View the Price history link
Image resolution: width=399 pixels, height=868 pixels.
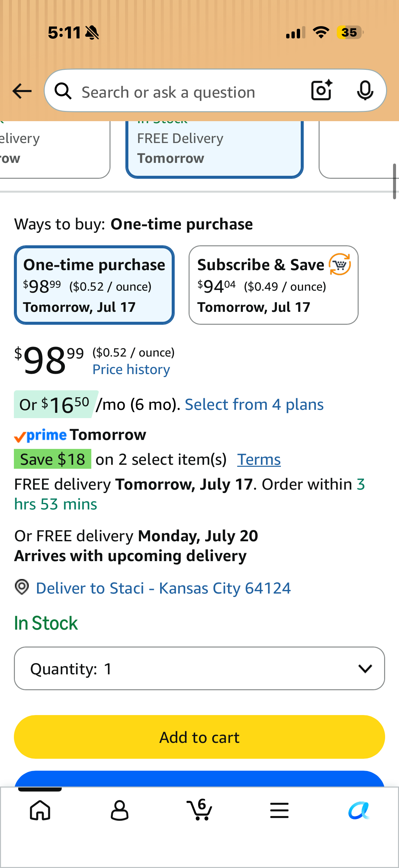[131, 369]
